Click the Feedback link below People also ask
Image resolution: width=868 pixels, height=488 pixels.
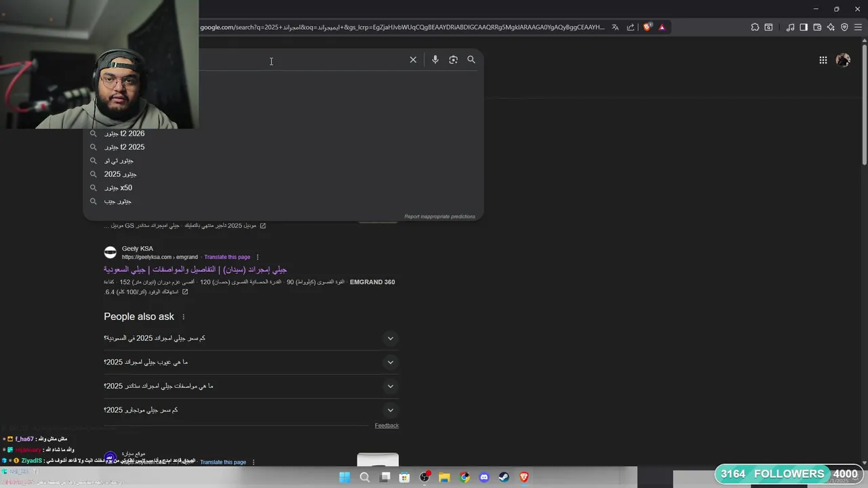pyautogui.click(x=387, y=426)
